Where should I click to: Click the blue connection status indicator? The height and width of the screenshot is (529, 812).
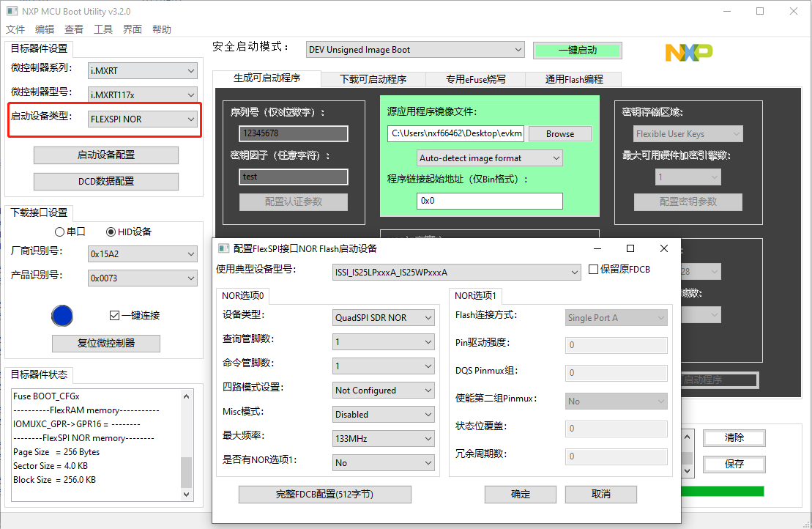(x=62, y=316)
